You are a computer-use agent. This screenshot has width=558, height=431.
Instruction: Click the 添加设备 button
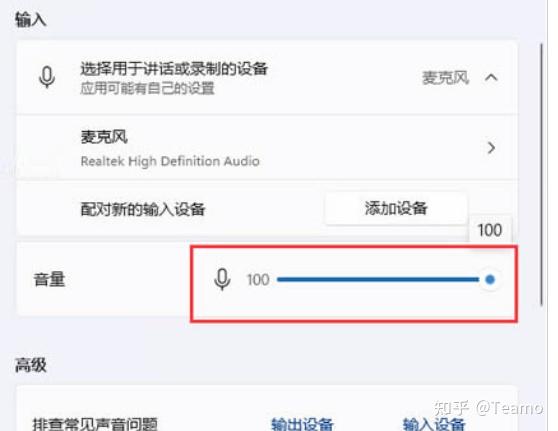(396, 209)
